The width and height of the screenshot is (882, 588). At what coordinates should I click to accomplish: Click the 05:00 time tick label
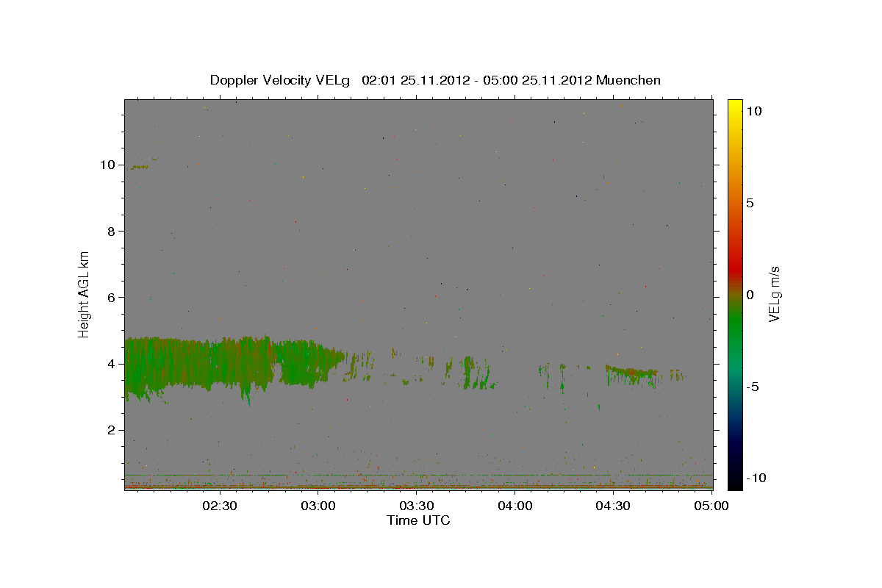tap(711, 506)
